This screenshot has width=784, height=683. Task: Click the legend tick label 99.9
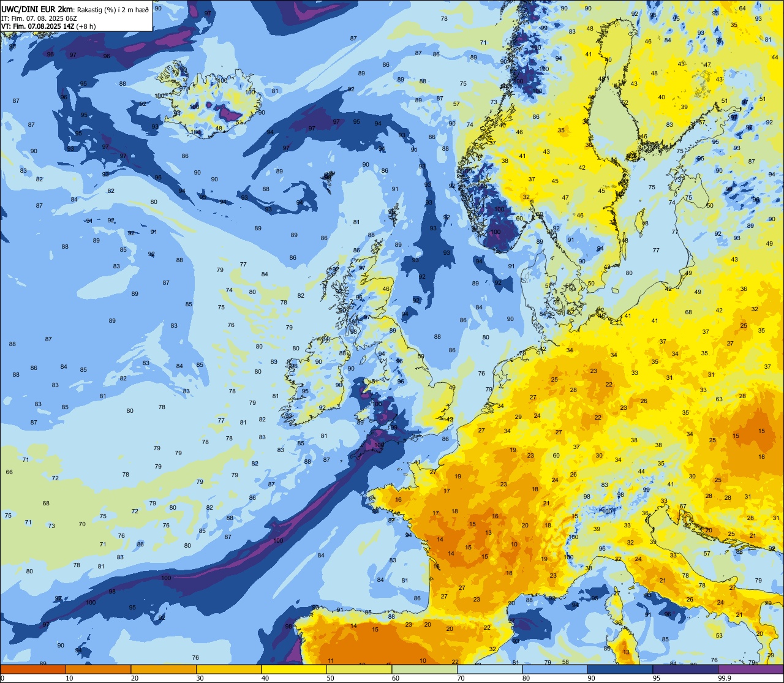click(x=725, y=678)
